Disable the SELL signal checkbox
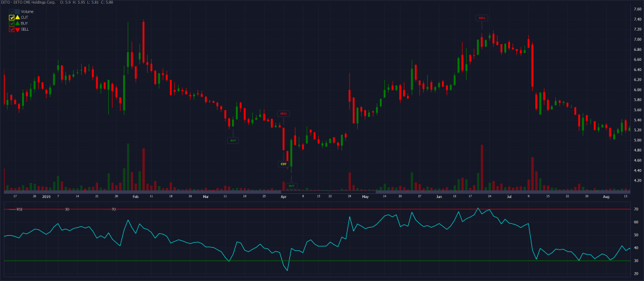The width and height of the screenshot is (644, 281). (x=11, y=30)
